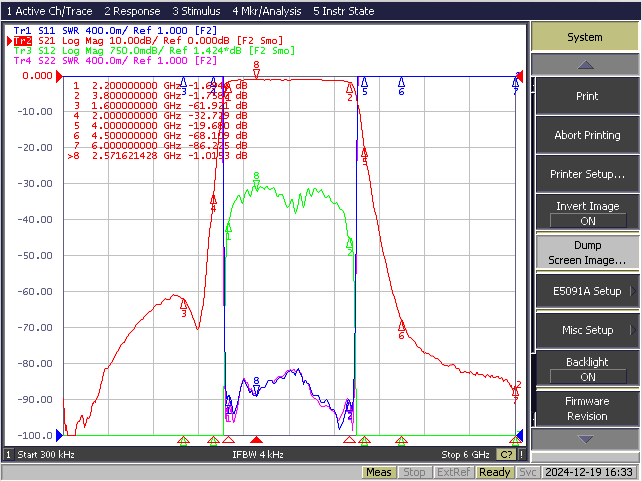Click the exclamation warning indicator
Viewport: 642px width, 481px height.
(x=522, y=454)
